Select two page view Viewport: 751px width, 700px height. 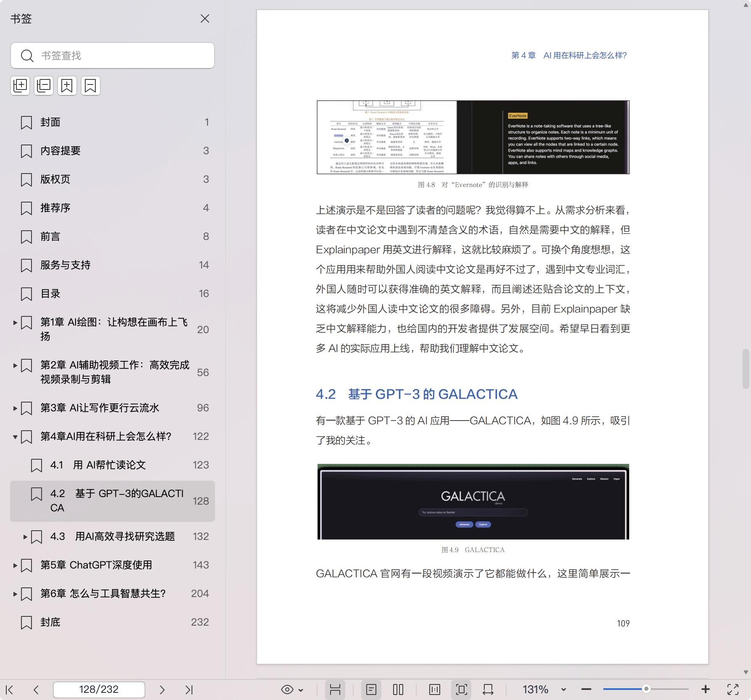(x=398, y=689)
